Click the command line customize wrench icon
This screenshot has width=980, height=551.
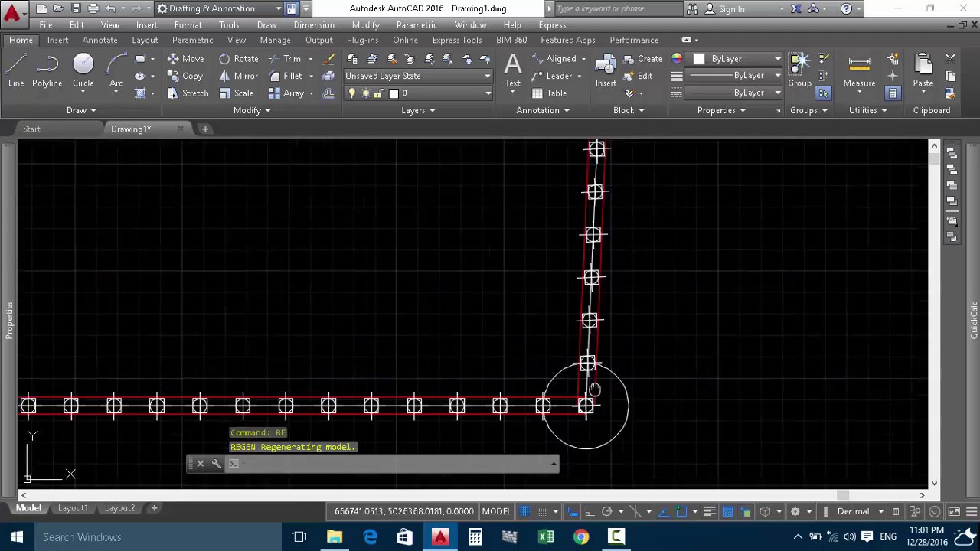[217, 463]
